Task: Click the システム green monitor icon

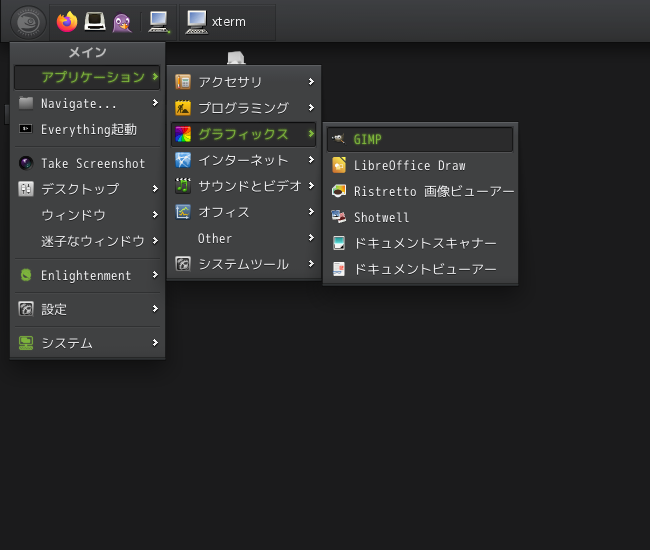Action: click(26, 343)
